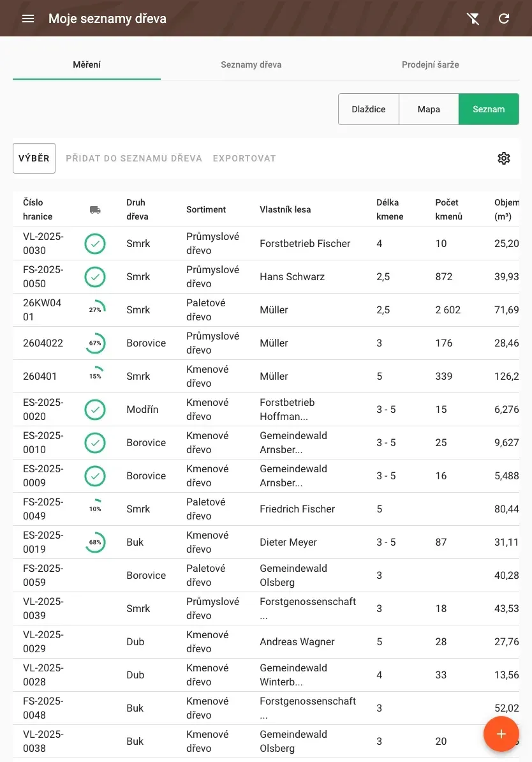The width and height of the screenshot is (532, 762).
Task: Switch to the Měření tab
Action: [87, 64]
